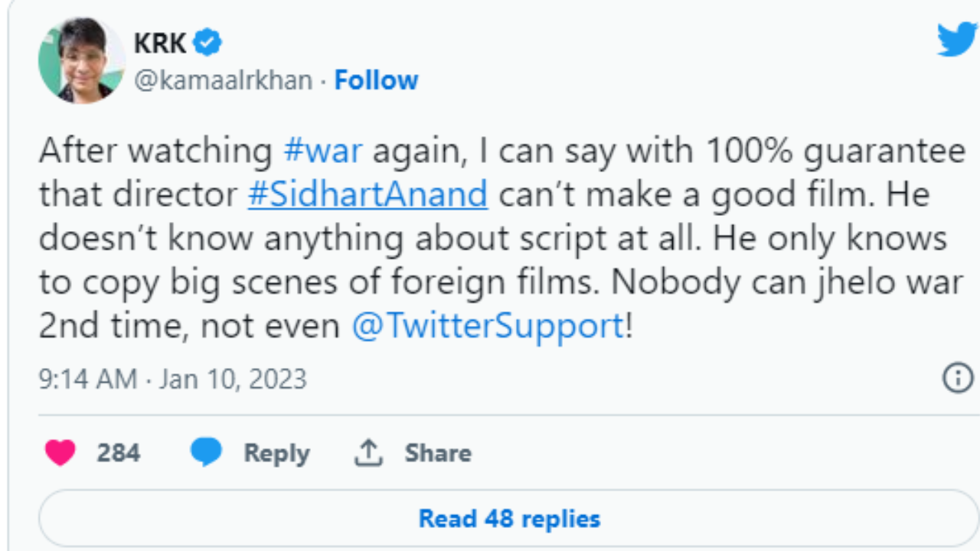Follow the kamaalrkhan account
Image resolution: width=980 pixels, height=551 pixels.
(x=377, y=80)
